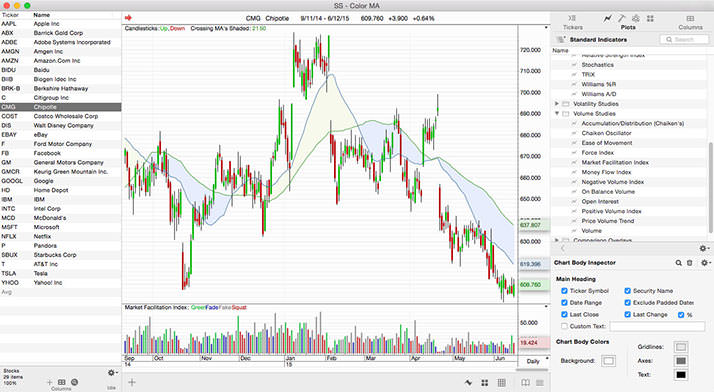Click the plus icon under the watchlist

49,382
